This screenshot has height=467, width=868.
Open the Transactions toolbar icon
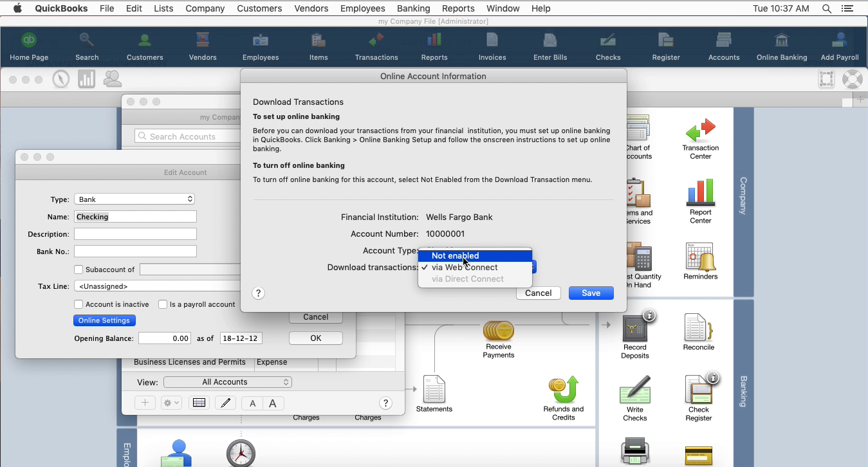[376, 46]
